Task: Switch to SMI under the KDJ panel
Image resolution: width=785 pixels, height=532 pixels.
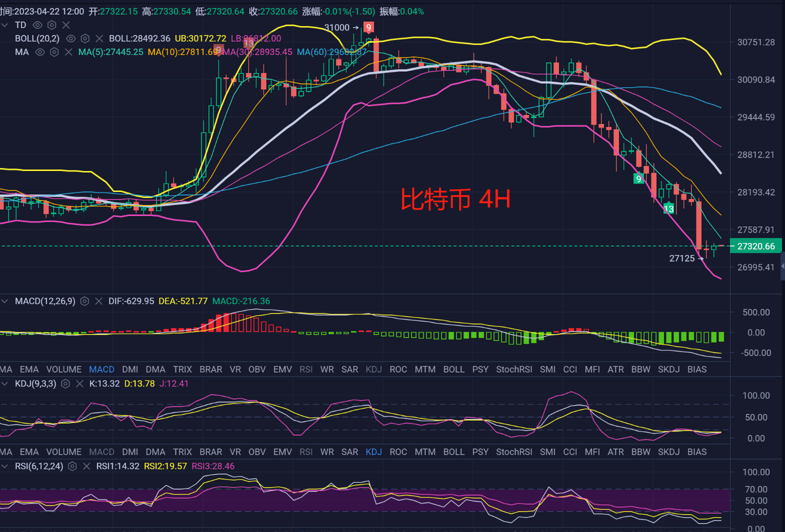Action: [548, 452]
